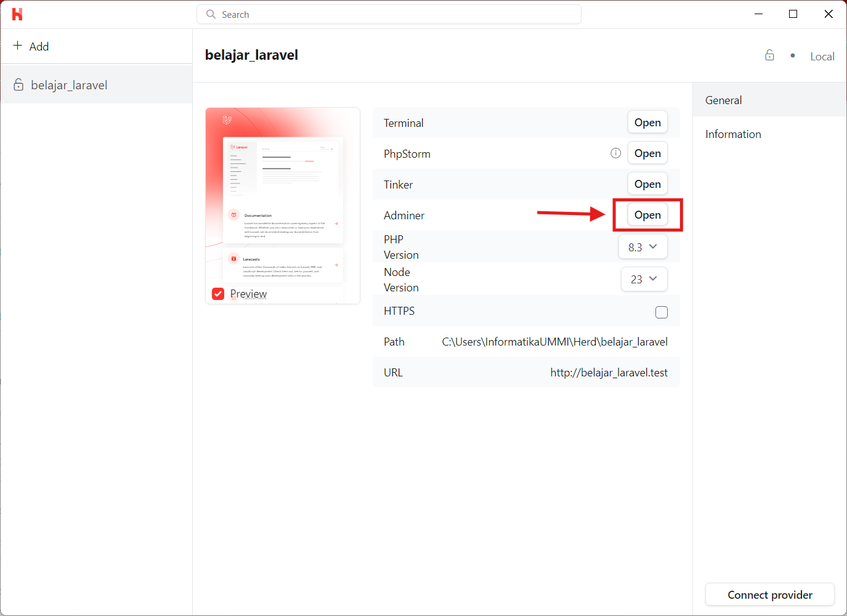Click inside the Search field
This screenshot has width=847, height=616.
click(x=388, y=14)
